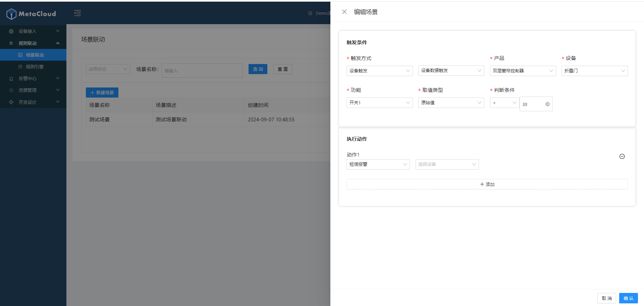Click the 告警中心 alarm icon
The height and width of the screenshot is (306, 644).
(x=11, y=78)
